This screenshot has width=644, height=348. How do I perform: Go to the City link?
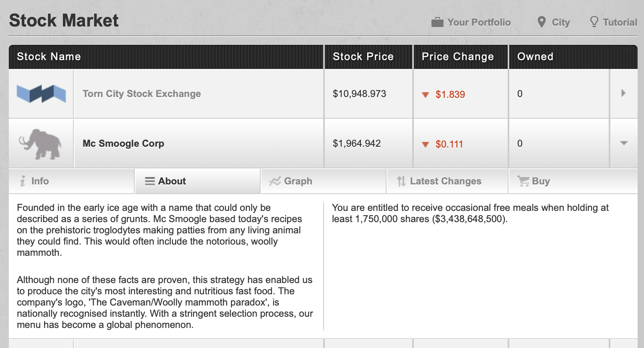click(x=561, y=22)
